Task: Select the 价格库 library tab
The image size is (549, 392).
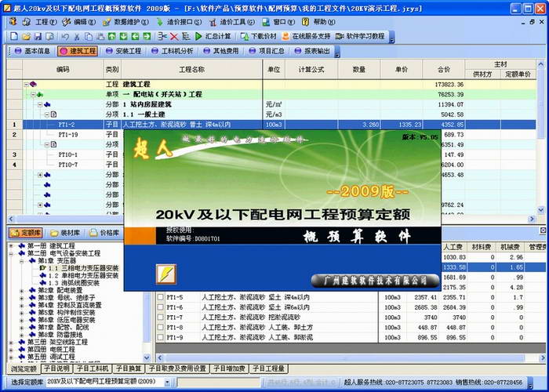Action: pos(104,233)
